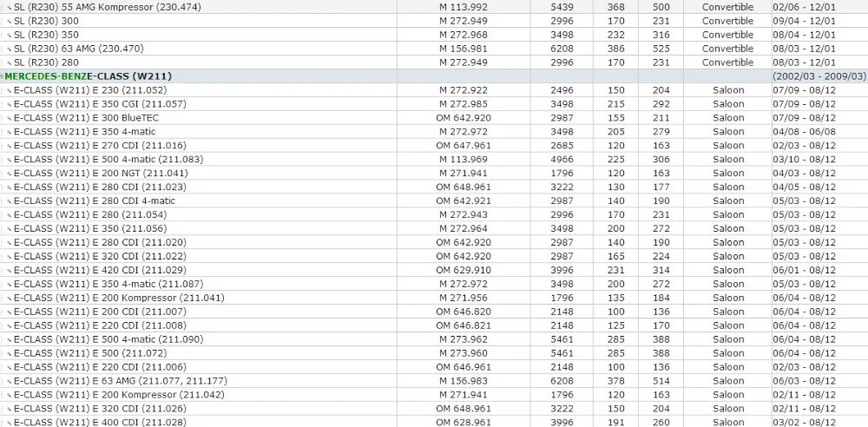Click displacement value 4966
The image size is (868, 427).
tap(562, 160)
